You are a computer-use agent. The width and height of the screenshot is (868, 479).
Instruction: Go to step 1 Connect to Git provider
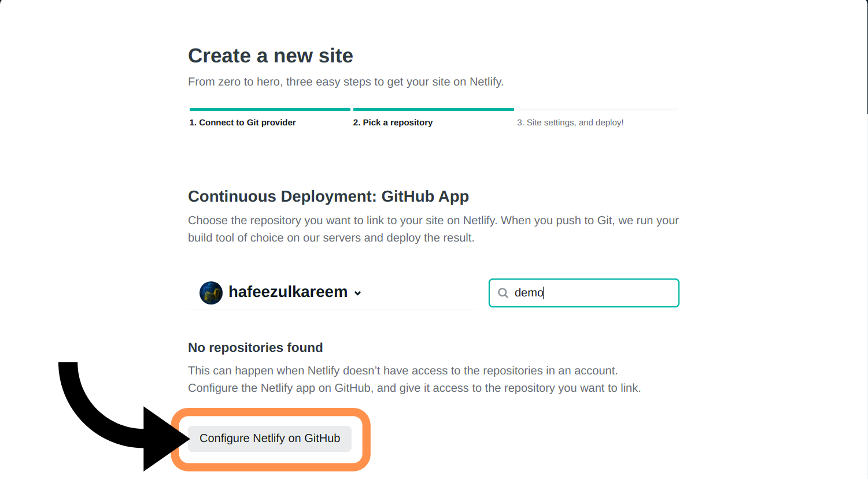242,122
